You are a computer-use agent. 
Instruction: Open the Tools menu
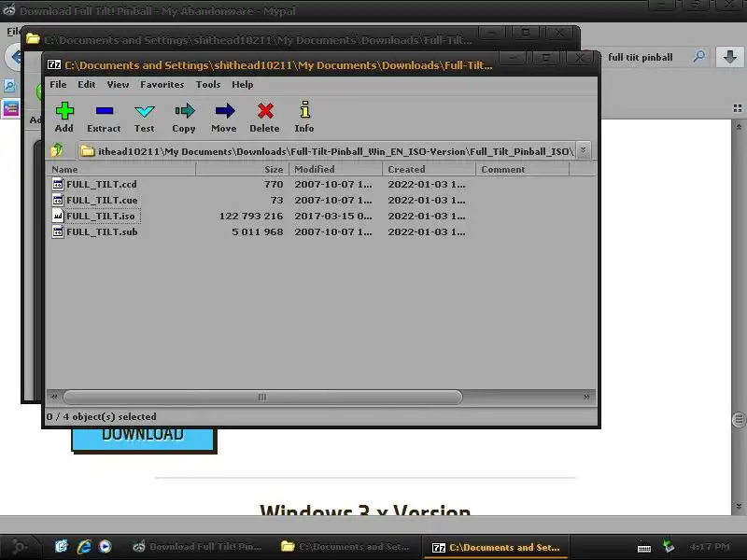pos(208,84)
